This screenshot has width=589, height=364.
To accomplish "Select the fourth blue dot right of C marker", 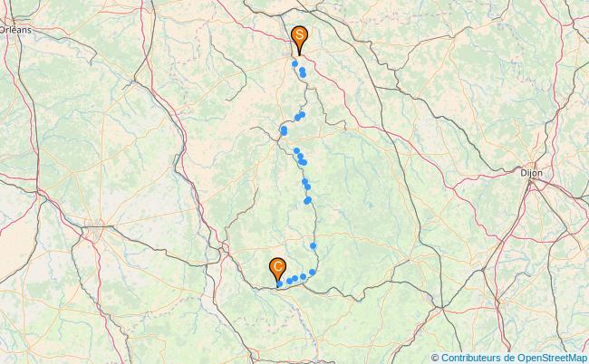I will point(304,276).
